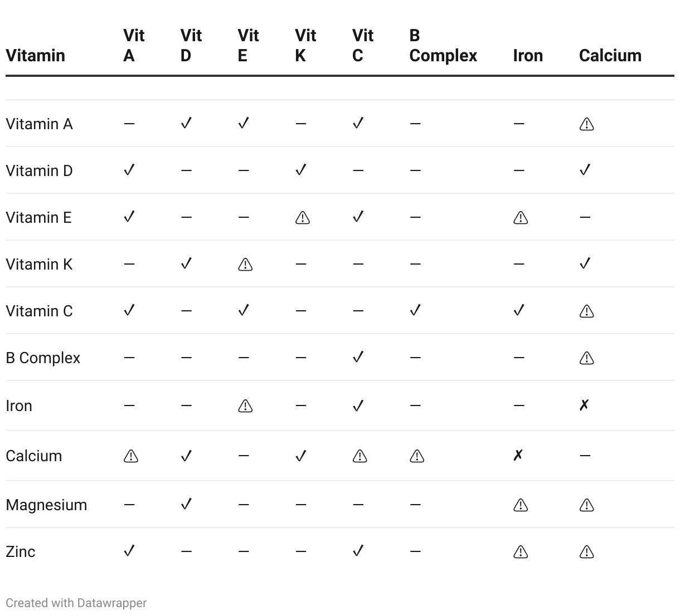Click the B Complex column header

443,46
